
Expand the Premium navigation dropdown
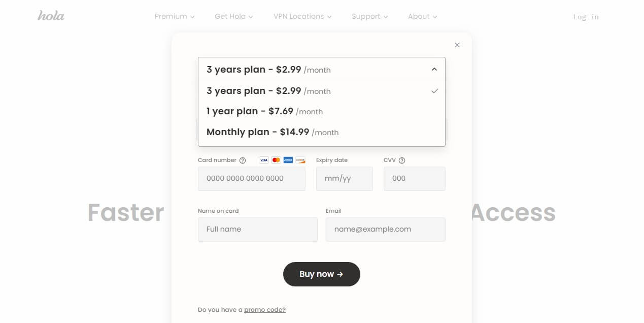(174, 16)
